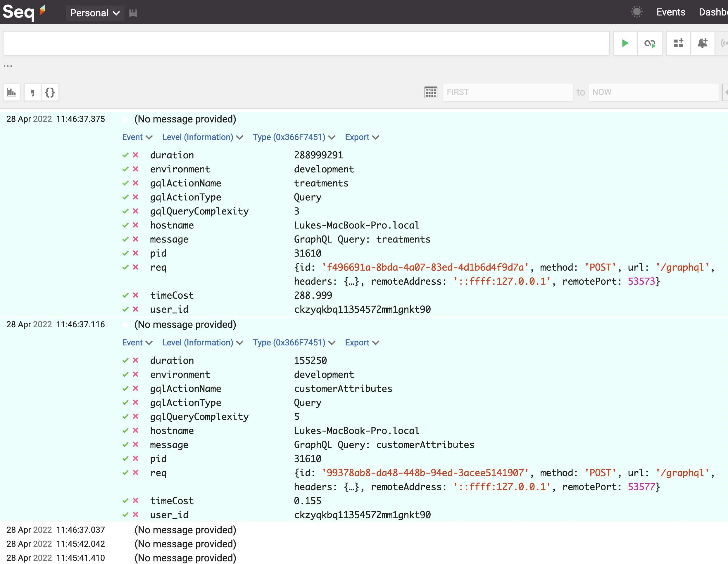Exclude gqlQueryComplexity 5 red cross
The width and height of the screenshot is (728, 564).
[136, 416]
